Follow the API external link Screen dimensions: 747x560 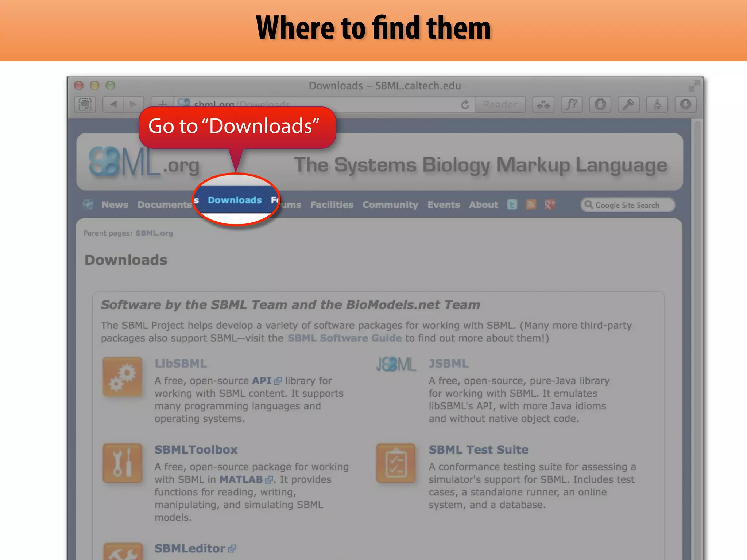pyautogui.click(x=267, y=381)
